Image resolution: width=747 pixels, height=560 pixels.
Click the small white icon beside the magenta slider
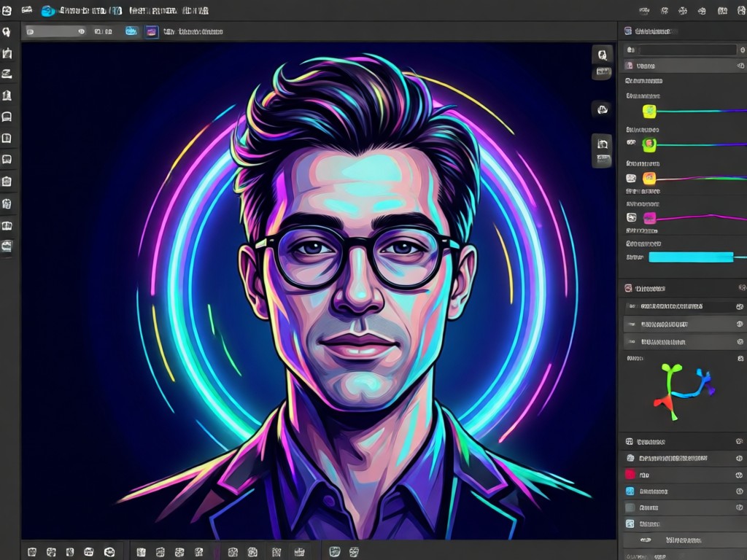coord(631,217)
